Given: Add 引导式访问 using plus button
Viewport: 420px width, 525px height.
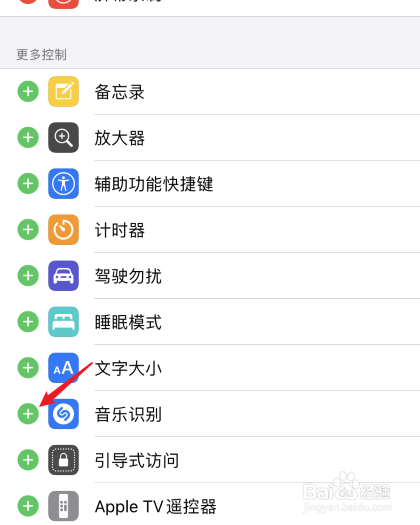Looking at the screenshot, I should [x=28, y=460].
